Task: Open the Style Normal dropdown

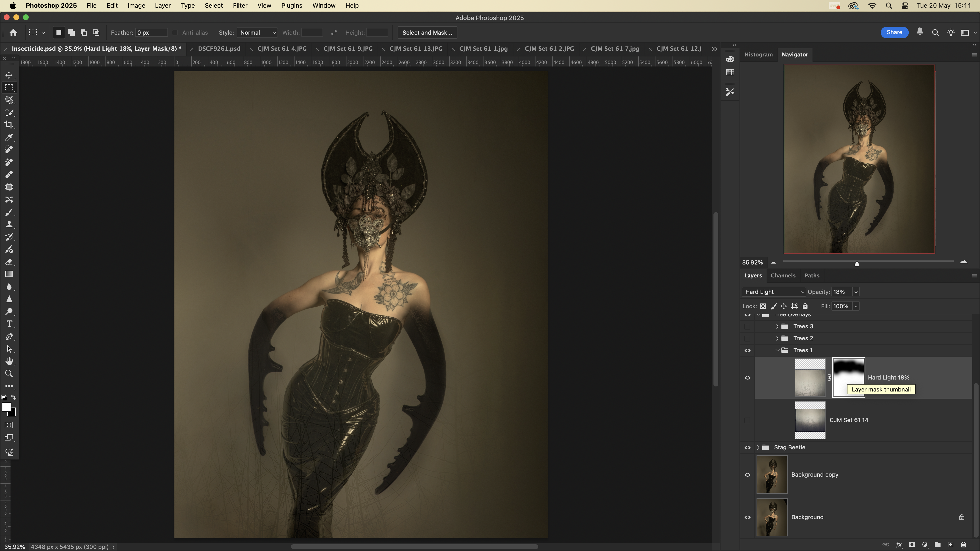Action: (257, 33)
